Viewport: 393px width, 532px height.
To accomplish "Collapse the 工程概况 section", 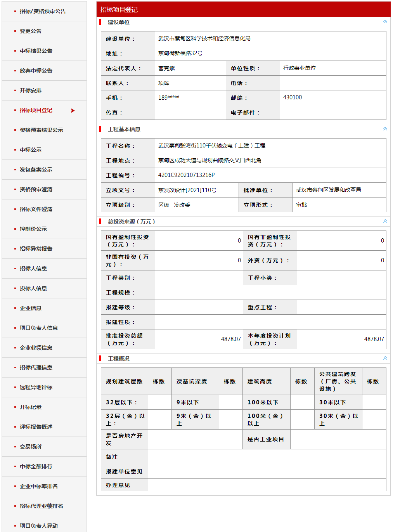I will click(385, 358).
